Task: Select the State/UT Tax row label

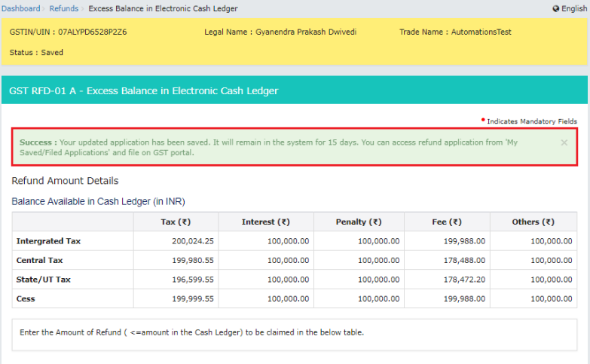Action: tap(43, 280)
